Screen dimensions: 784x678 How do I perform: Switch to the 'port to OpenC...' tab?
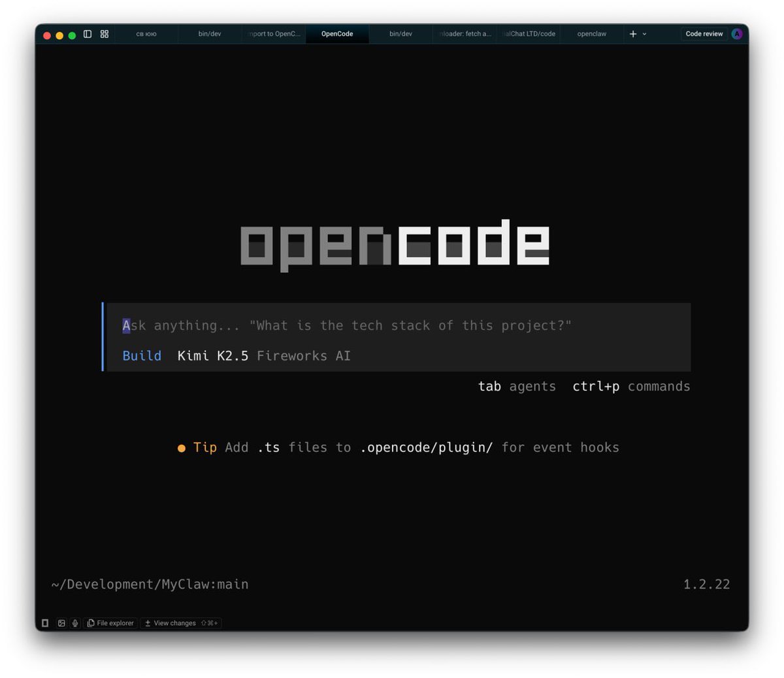tap(274, 34)
